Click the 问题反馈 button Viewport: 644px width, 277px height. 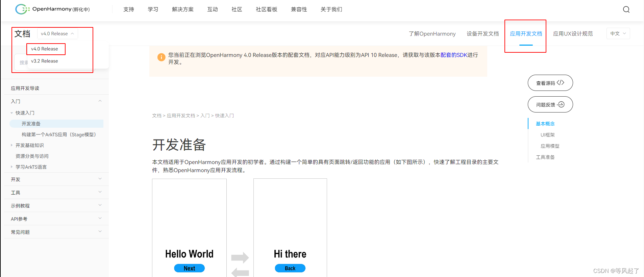point(550,104)
